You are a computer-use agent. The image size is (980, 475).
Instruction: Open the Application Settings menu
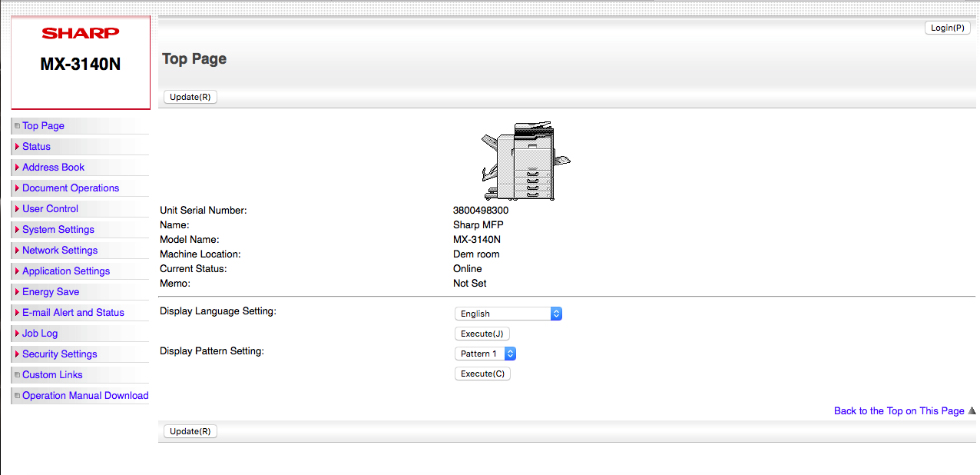pos(66,271)
